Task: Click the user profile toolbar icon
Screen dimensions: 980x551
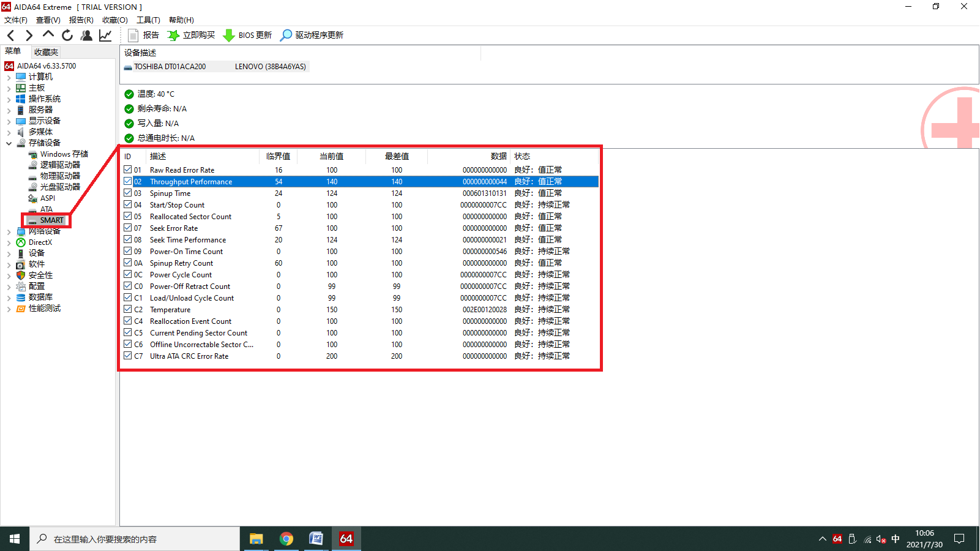Action: (86, 36)
